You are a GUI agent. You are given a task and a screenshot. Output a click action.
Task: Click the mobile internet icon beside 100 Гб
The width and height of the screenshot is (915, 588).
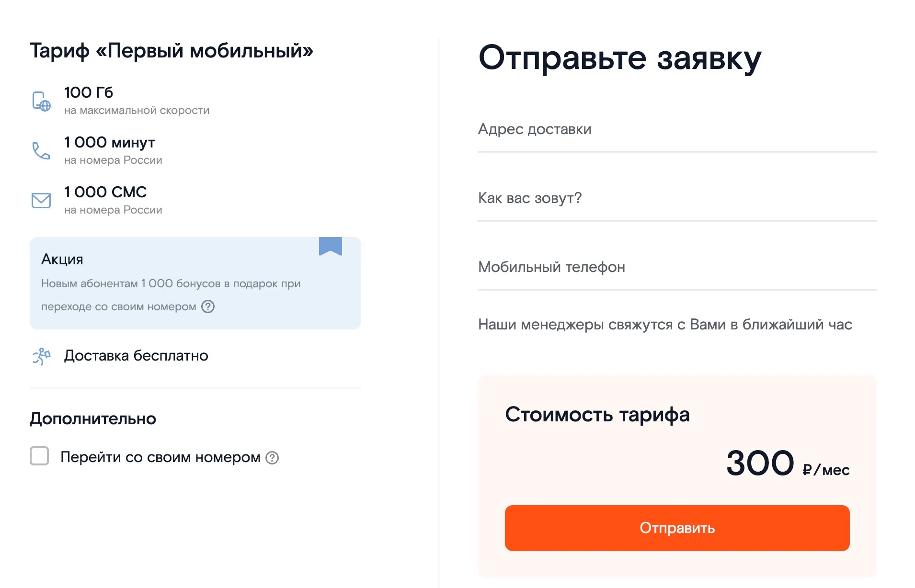pyautogui.click(x=41, y=101)
